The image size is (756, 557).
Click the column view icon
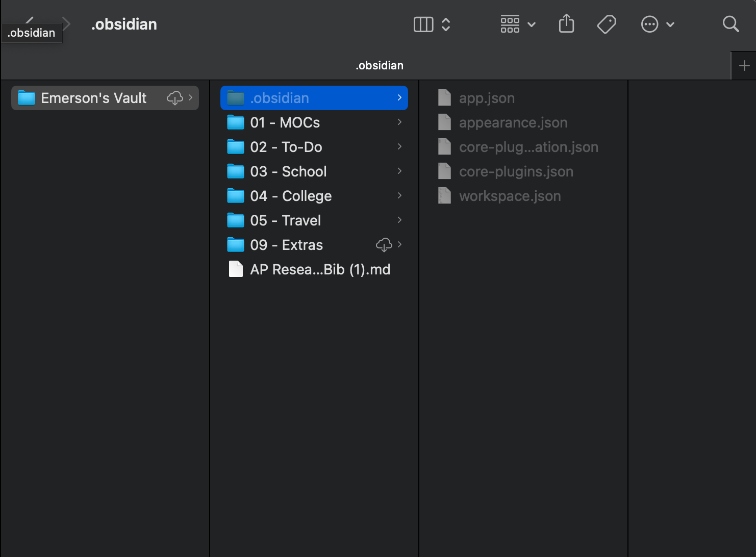pyautogui.click(x=423, y=24)
